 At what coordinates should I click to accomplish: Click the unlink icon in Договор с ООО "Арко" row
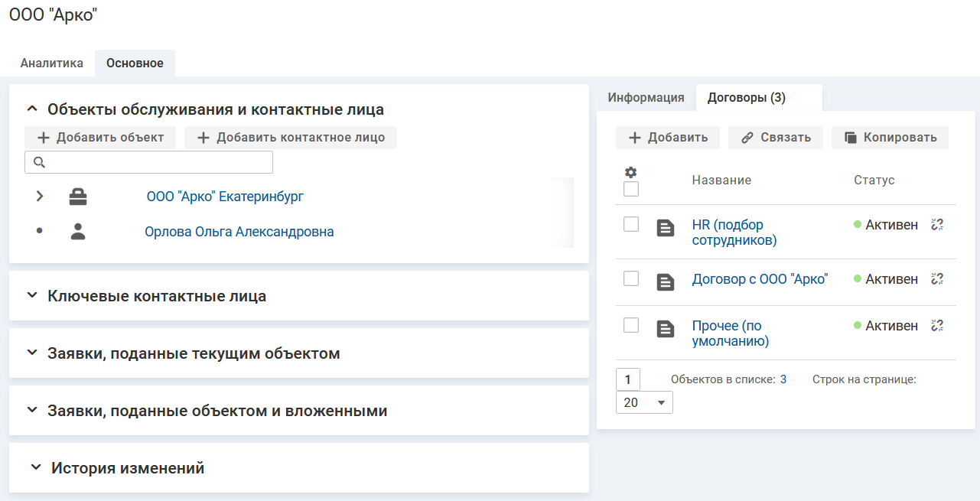(x=937, y=278)
